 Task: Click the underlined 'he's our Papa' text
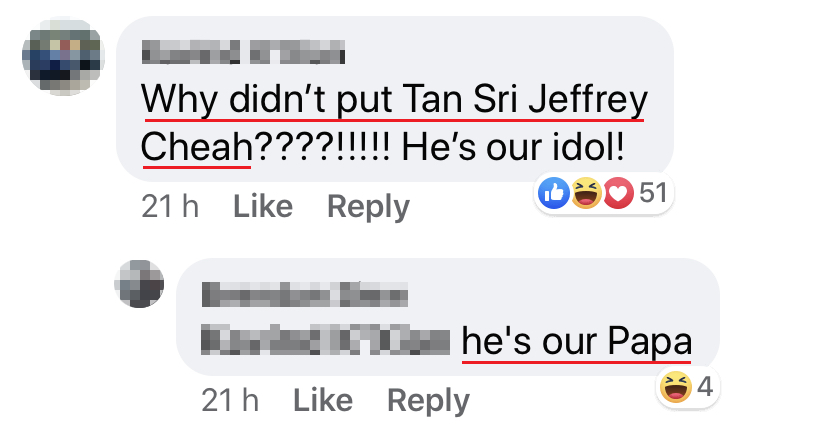pos(577,342)
